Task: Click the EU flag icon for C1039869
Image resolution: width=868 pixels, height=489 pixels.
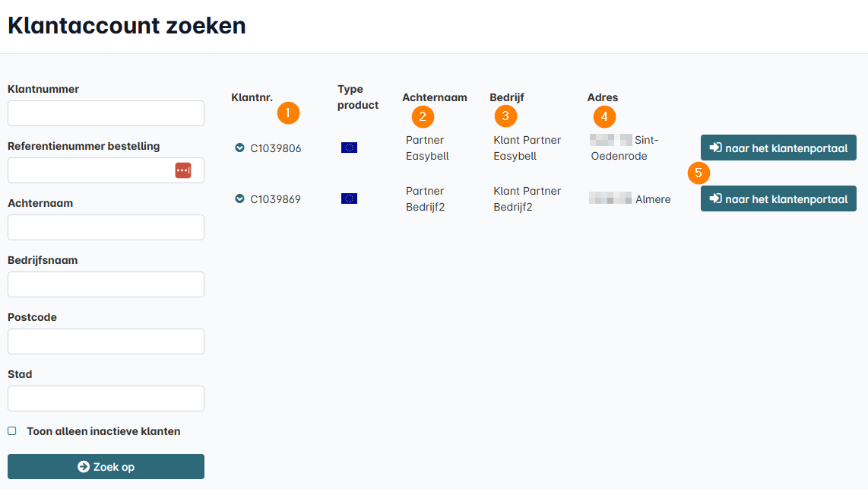Action: click(349, 198)
